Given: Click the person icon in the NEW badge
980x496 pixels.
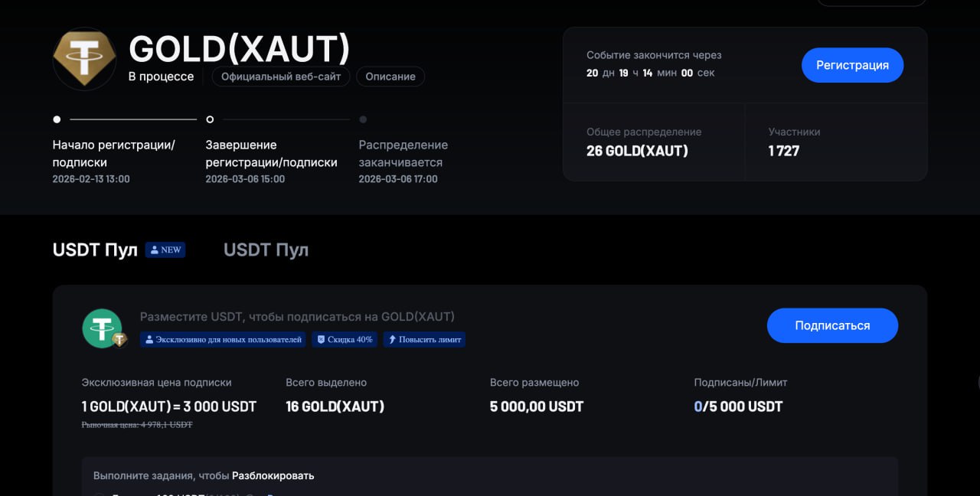Looking at the screenshot, I should (x=154, y=250).
